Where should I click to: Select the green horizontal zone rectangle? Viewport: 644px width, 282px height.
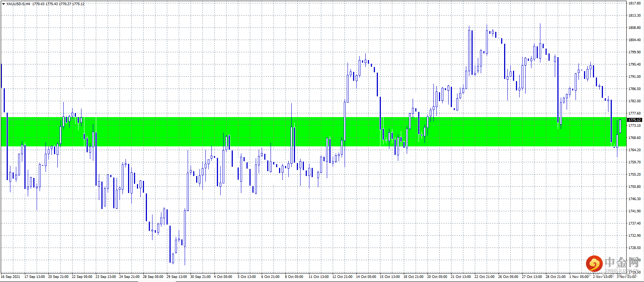[313, 132]
